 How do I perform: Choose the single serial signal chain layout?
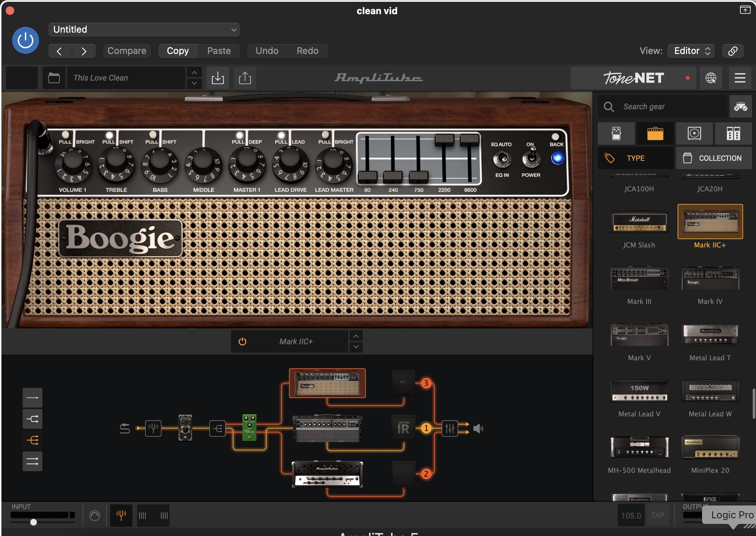[x=32, y=398]
